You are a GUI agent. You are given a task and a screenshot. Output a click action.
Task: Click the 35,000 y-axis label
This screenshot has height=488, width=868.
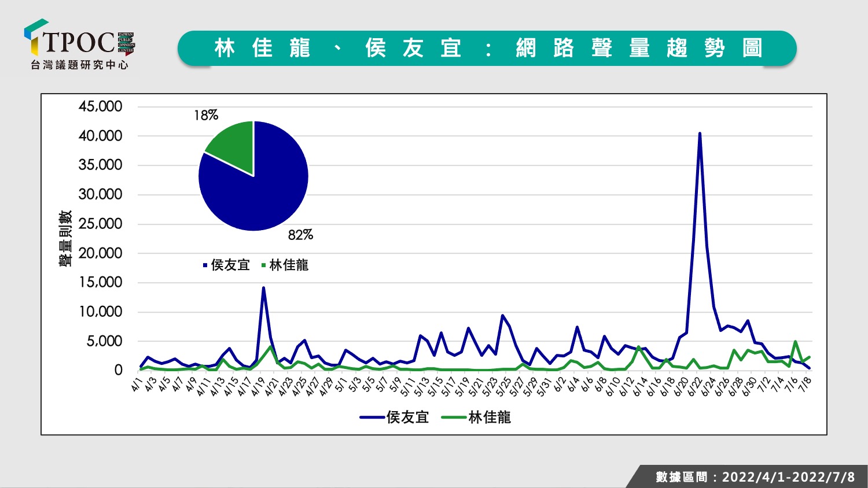point(101,165)
